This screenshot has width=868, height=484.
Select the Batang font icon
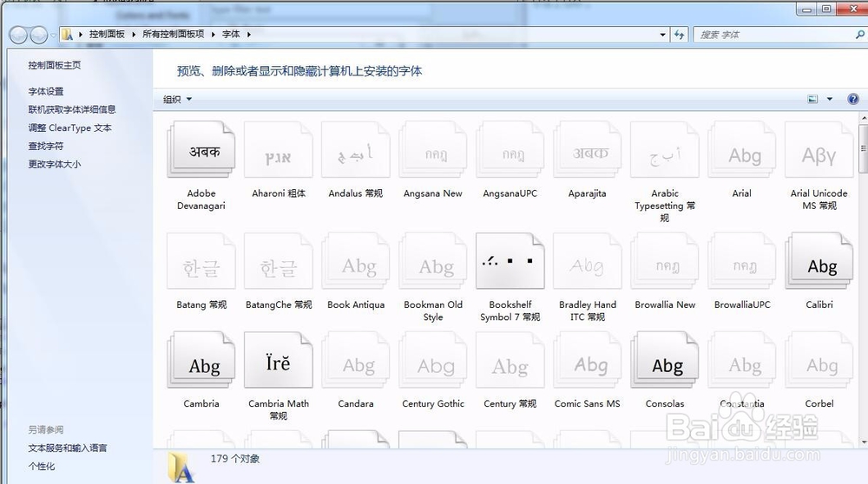(x=201, y=261)
